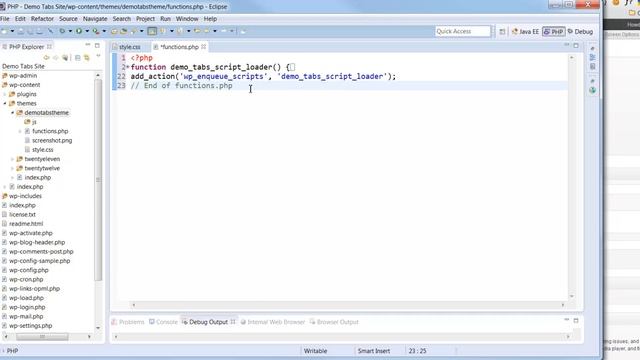Open the Window menu

[187, 19]
